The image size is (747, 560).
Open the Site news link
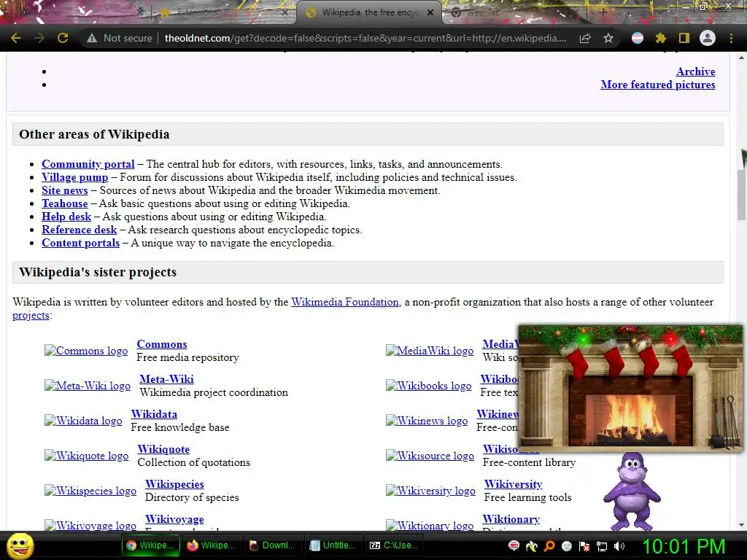(65, 190)
